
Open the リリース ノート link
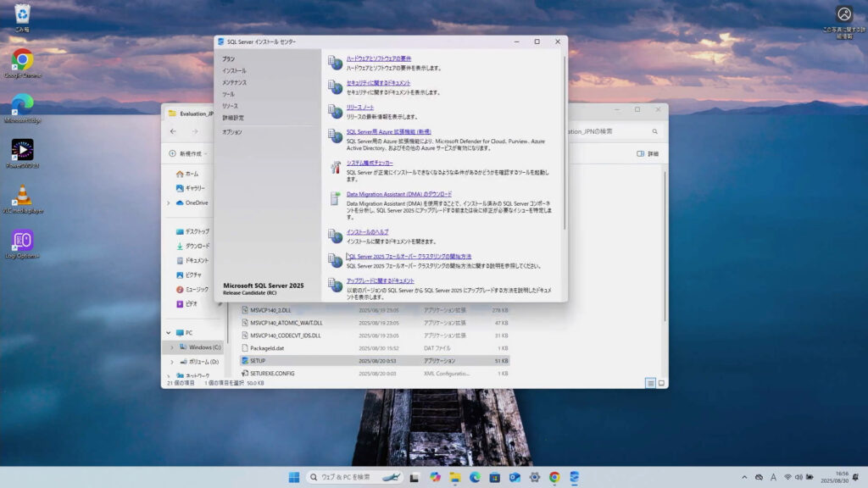(360, 107)
